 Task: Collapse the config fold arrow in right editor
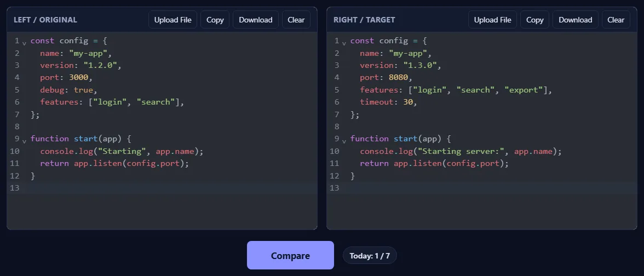344,43
